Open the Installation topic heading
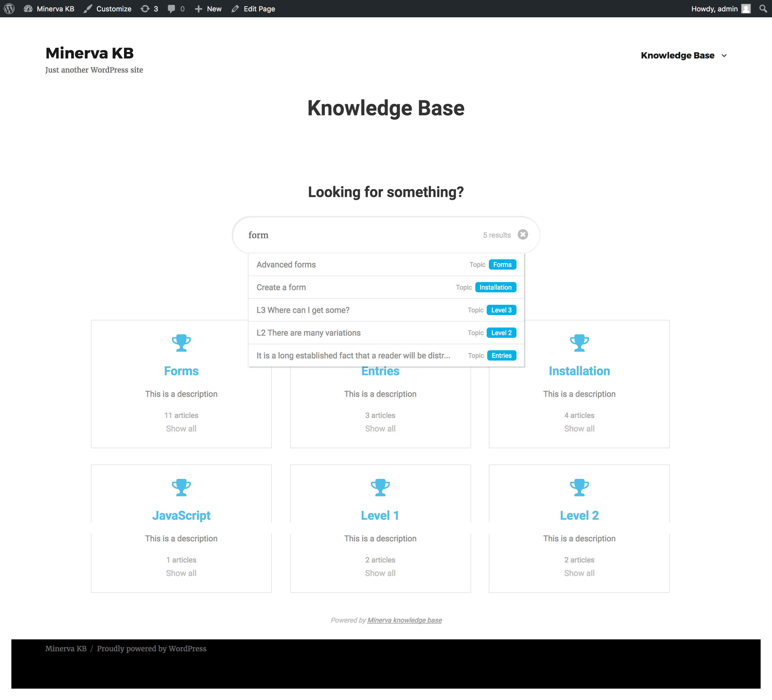772x700 pixels. point(579,371)
